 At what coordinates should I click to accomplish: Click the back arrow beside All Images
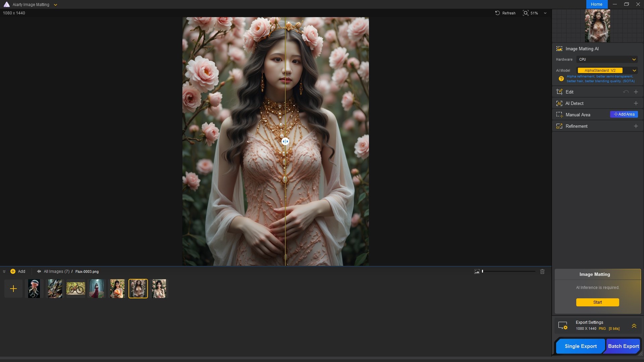point(39,271)
